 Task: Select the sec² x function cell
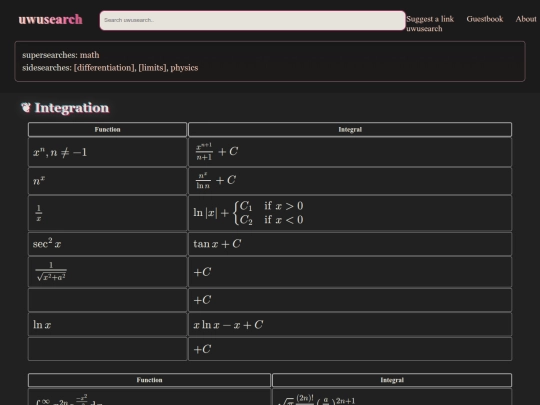[107, 244]
